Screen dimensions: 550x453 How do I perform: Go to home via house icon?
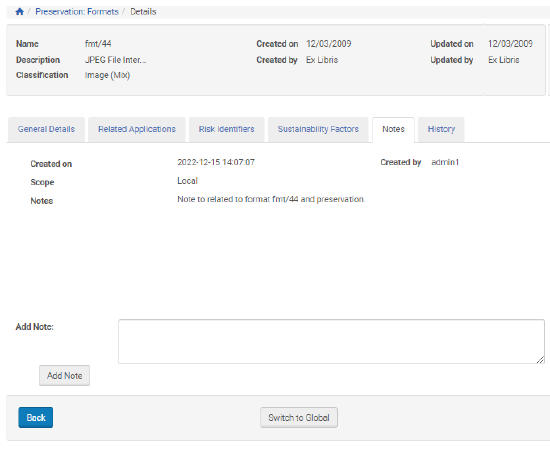20,12
